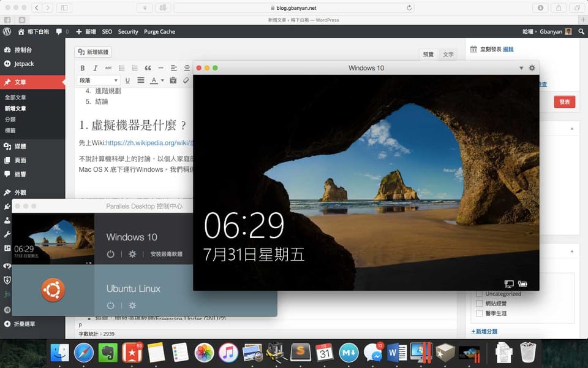Check the Uncategorized category checkbox
Image resolution: width=588 pixels, height=368 pixels.
point(479,294)
